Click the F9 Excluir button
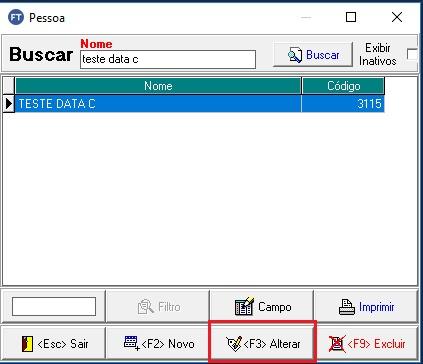This screenshot has width=423, height=364. (x=367, y=343)
